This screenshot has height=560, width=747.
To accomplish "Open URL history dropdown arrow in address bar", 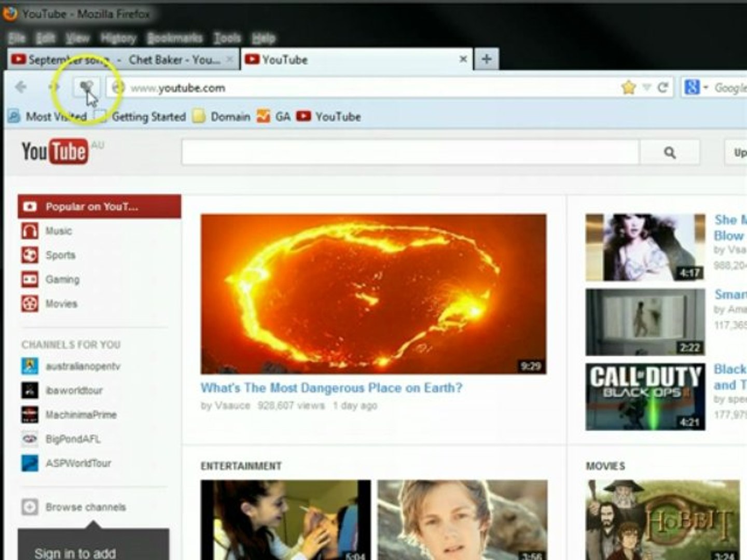I will click(646, 88).
